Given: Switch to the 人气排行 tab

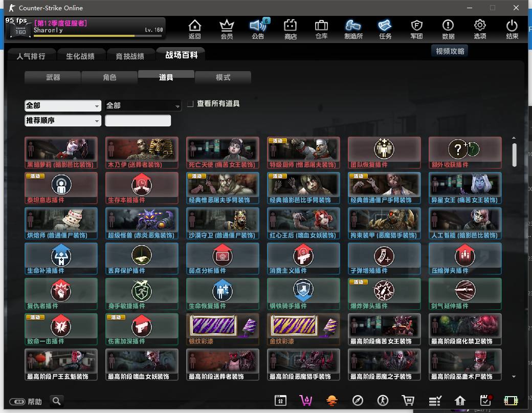Looking at the screenshot, I should [x=31, y=56].
